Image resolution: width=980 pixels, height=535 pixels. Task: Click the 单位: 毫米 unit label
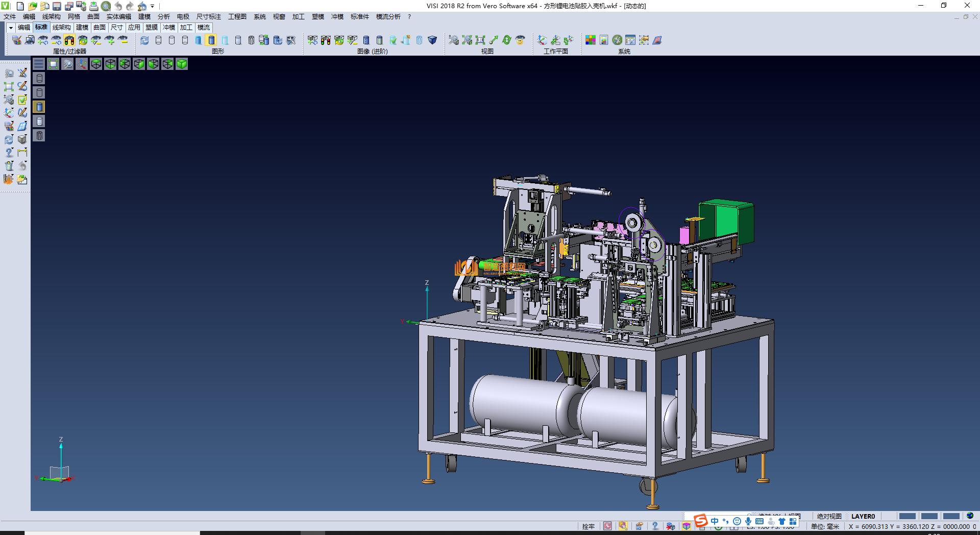825,526
